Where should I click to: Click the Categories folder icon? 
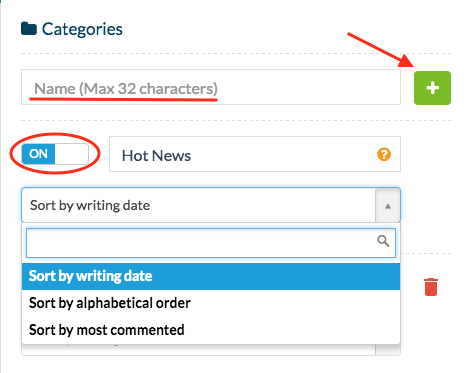tap(29, 29)
